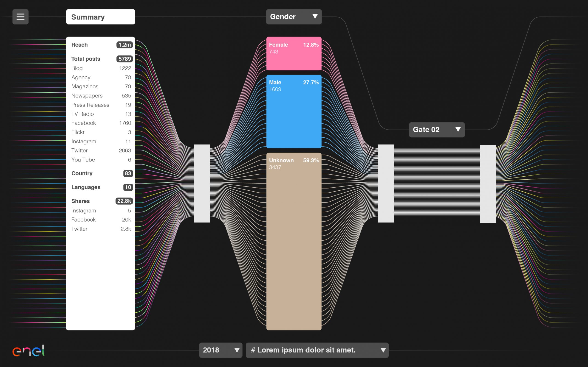Click the Country 83 badge
Viewport: 588px width, 367px height.
pos(128,173)
